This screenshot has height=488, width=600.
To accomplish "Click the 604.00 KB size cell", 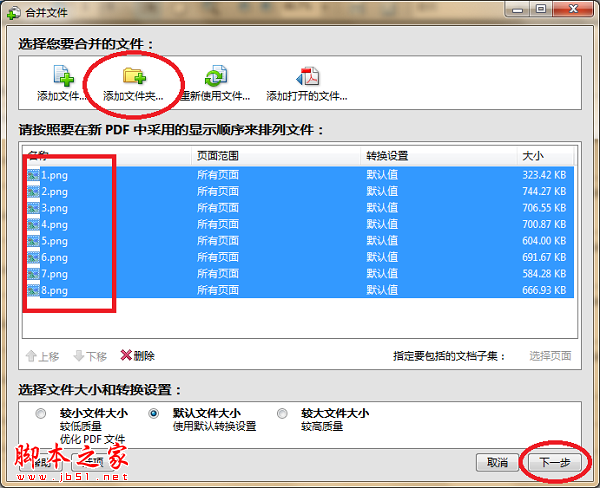I will click(x=544, y=241).
